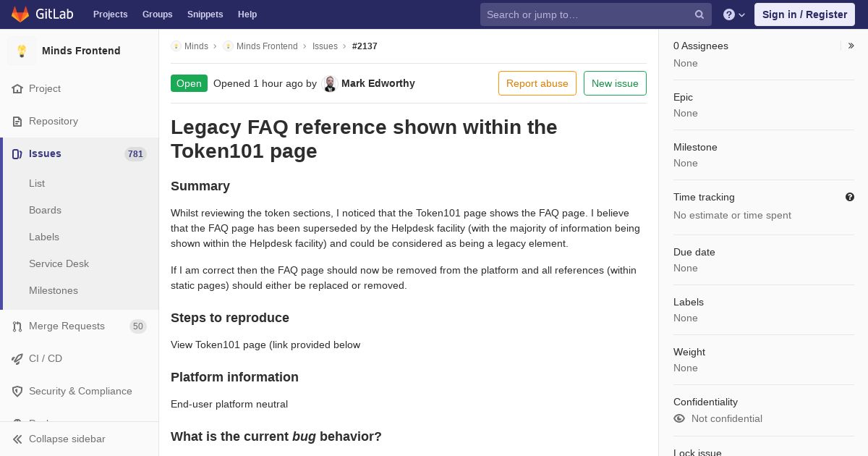Viewport: 868px width, 456px height.
Task: Click the CI / CD rocket icon
Action: coord(17,358)
